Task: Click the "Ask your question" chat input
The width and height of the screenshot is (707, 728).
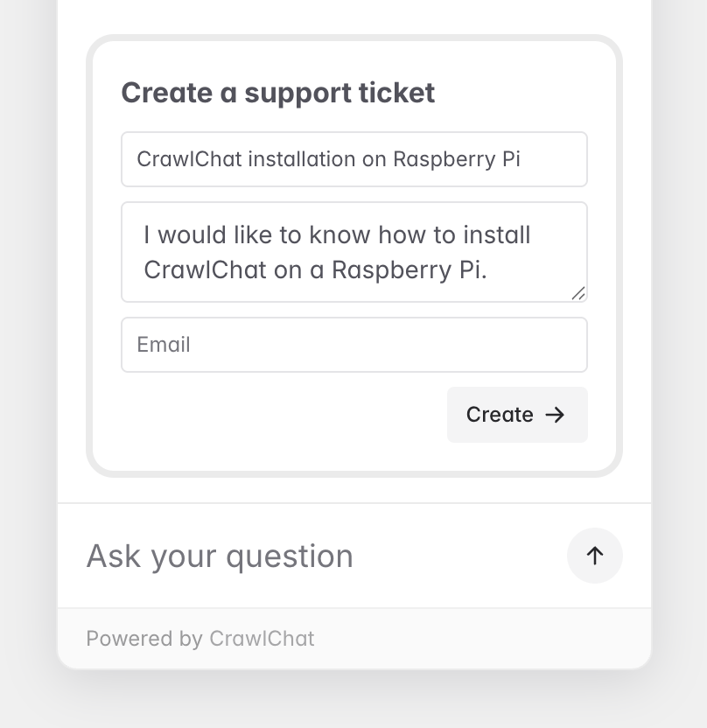Action: point(320,556)
